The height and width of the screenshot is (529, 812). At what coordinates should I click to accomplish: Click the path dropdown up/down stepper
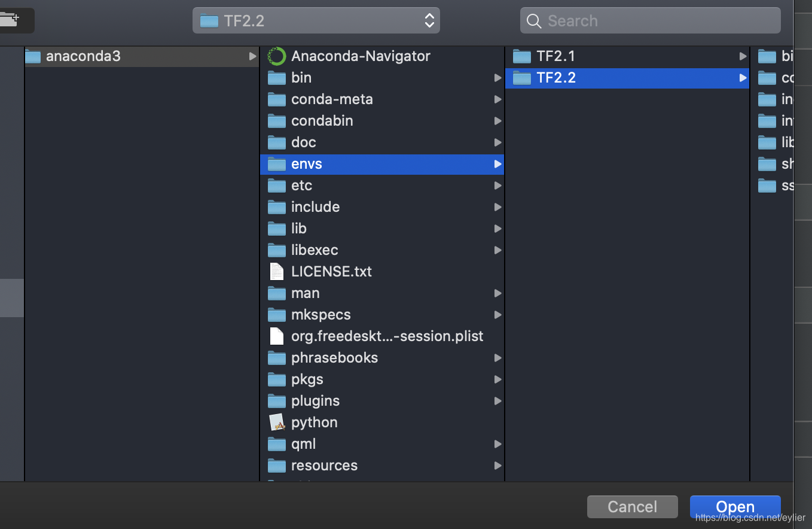coord(429,20)
